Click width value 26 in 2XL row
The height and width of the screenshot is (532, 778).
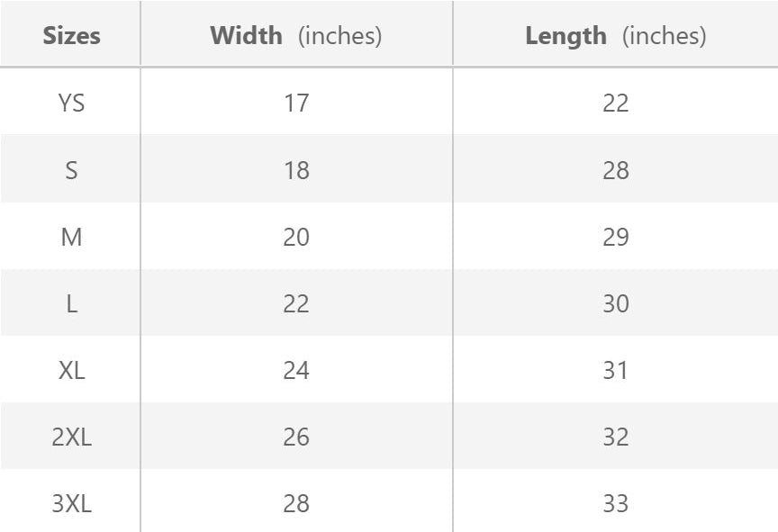click(296, 437)
